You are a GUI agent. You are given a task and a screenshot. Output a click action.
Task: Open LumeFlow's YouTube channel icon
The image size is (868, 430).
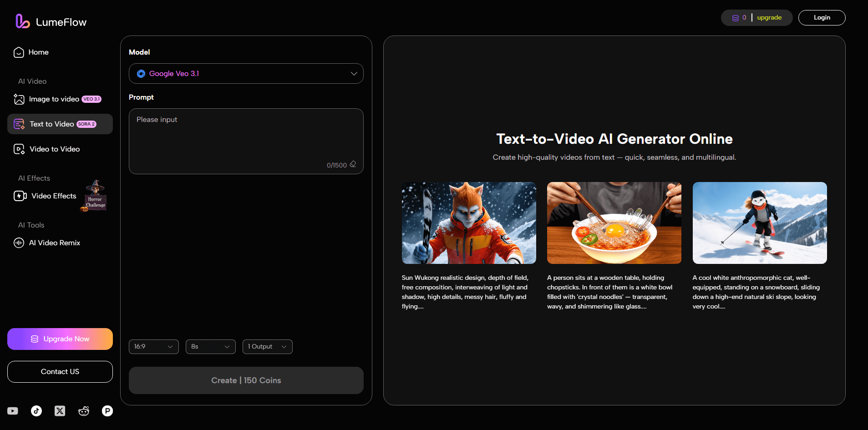click(12, 410)
